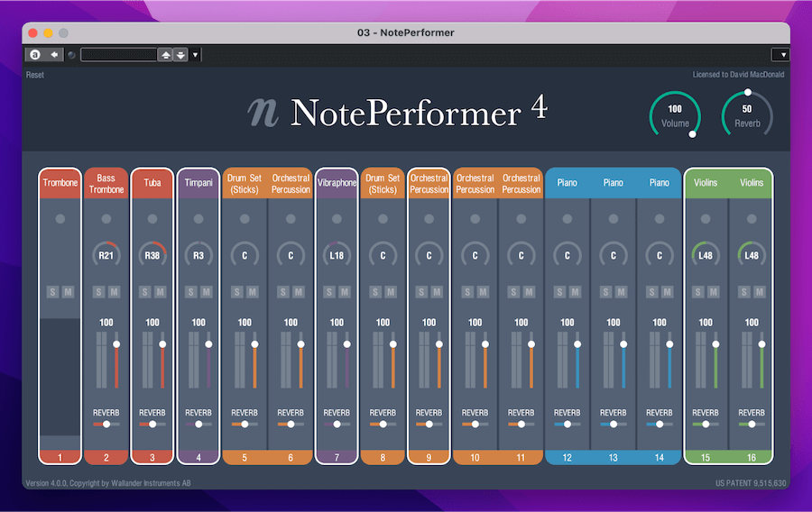
Task: Select the Bass Trombone channel header
Action: pyautogui.click(x=106, y=183)
